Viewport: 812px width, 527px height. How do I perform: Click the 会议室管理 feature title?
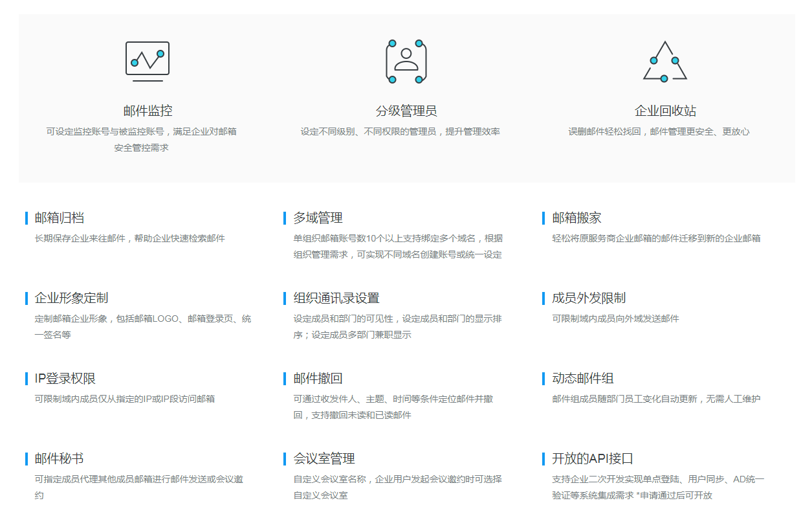324,458
